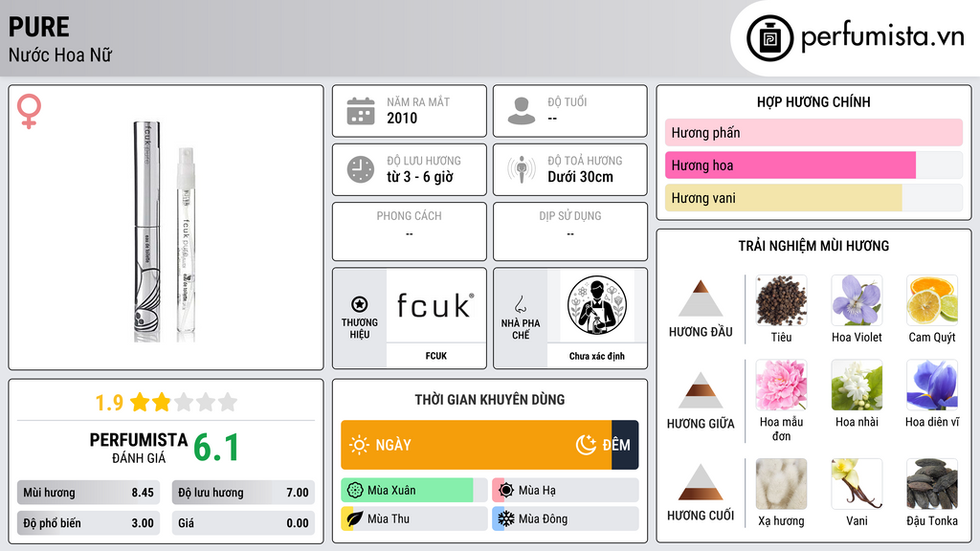This screenshot has width=980, height=551.
Task: Click the sillage icon beside Độ toả hương
Action: 522,169
